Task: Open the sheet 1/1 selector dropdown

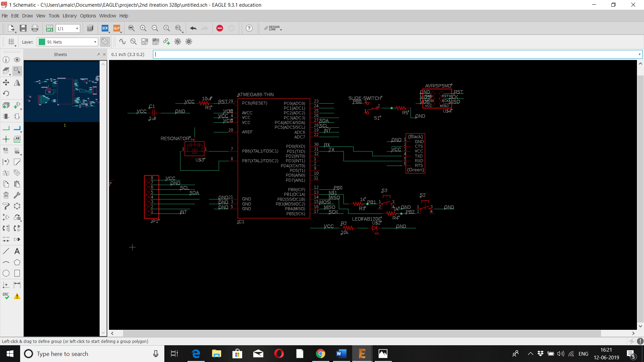Action: click(77, 28)
